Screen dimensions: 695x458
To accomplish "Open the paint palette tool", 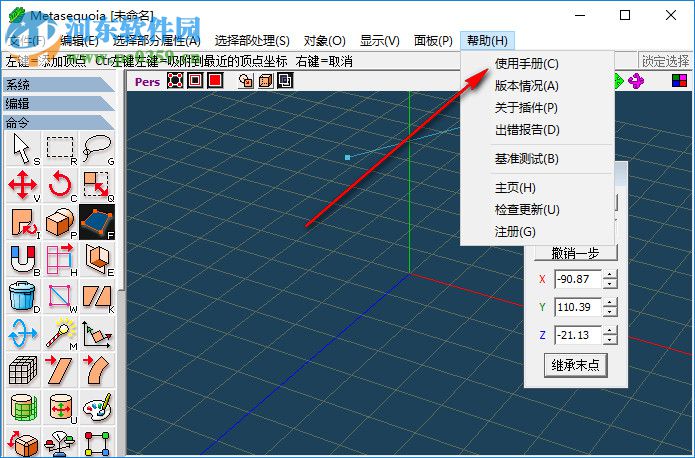I will (97, 407).
